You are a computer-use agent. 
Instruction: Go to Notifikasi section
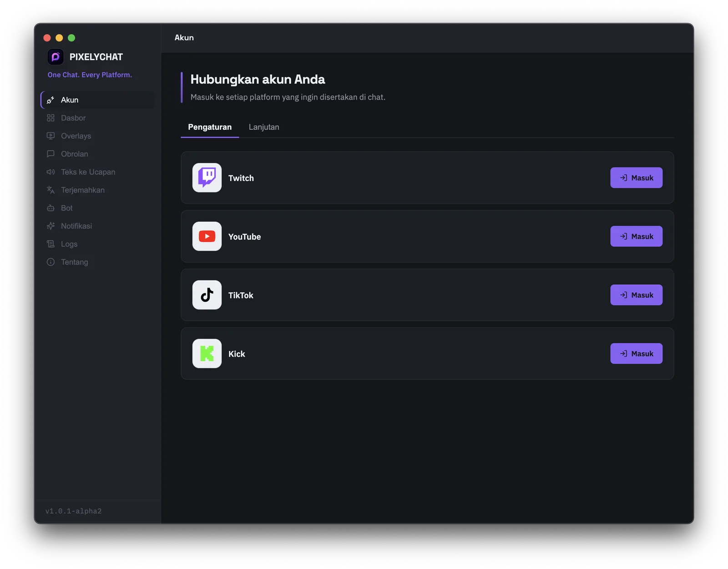97,226
